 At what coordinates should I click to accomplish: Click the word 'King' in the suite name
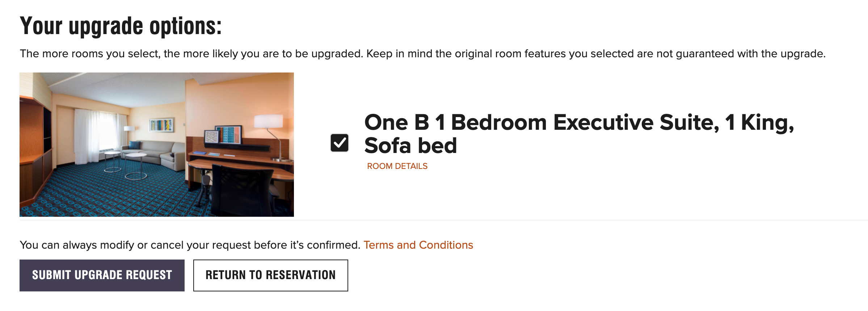766,123
